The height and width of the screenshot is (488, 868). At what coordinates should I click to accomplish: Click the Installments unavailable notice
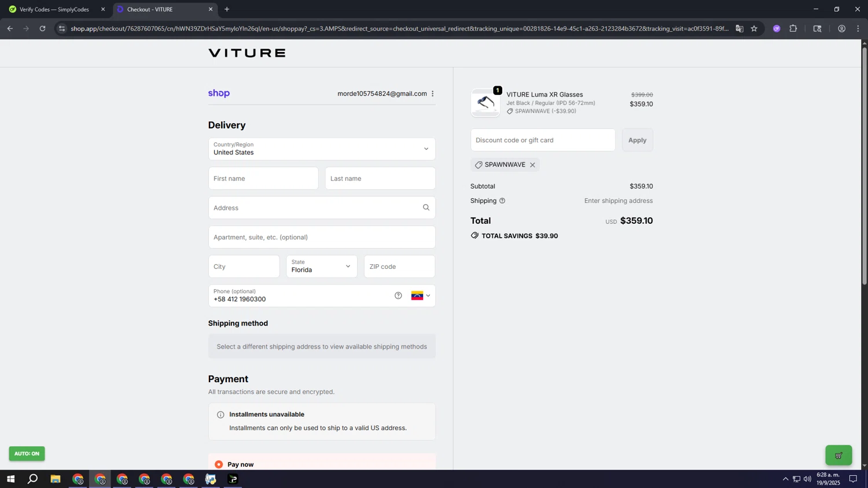point(322,422)
